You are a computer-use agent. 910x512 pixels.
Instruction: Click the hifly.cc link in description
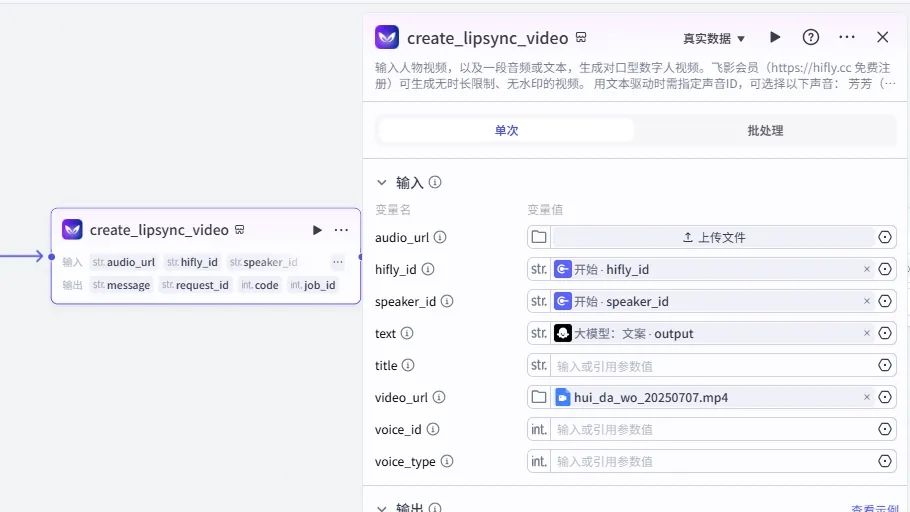point(811,67)
